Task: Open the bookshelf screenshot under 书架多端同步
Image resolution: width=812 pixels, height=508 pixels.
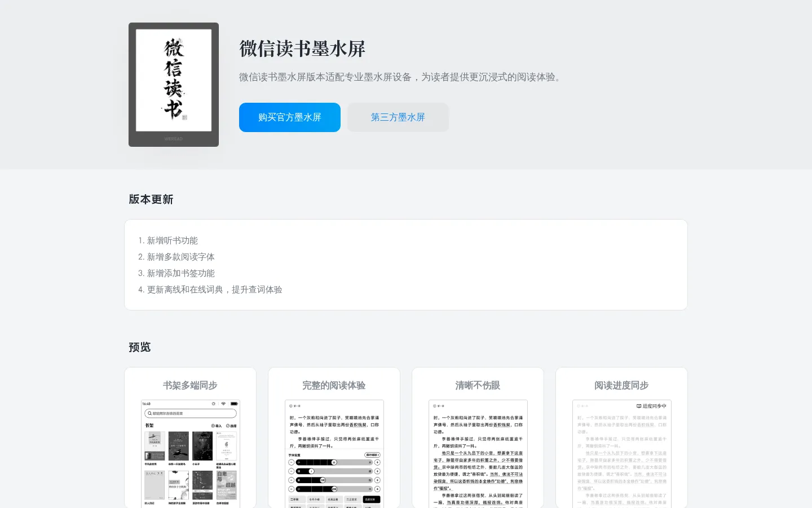Action: (x=191, y=454)
